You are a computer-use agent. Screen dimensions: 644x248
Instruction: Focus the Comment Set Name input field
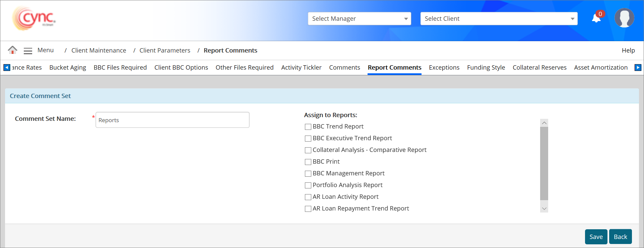click(172, 120)
